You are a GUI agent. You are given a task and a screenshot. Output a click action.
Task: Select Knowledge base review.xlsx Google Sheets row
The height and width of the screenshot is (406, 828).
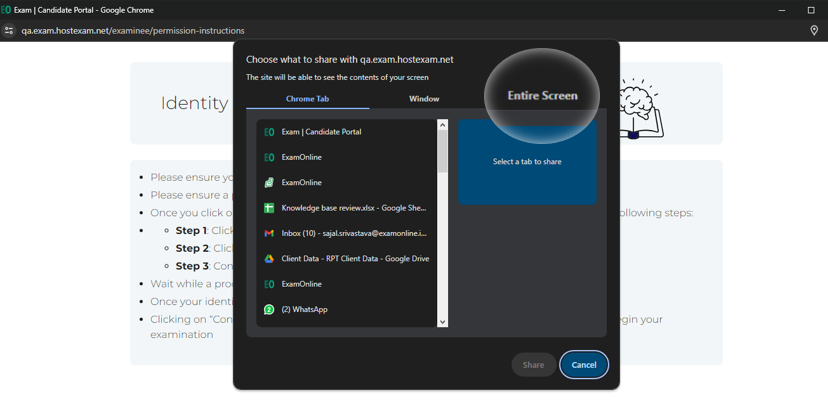(346, 208)
